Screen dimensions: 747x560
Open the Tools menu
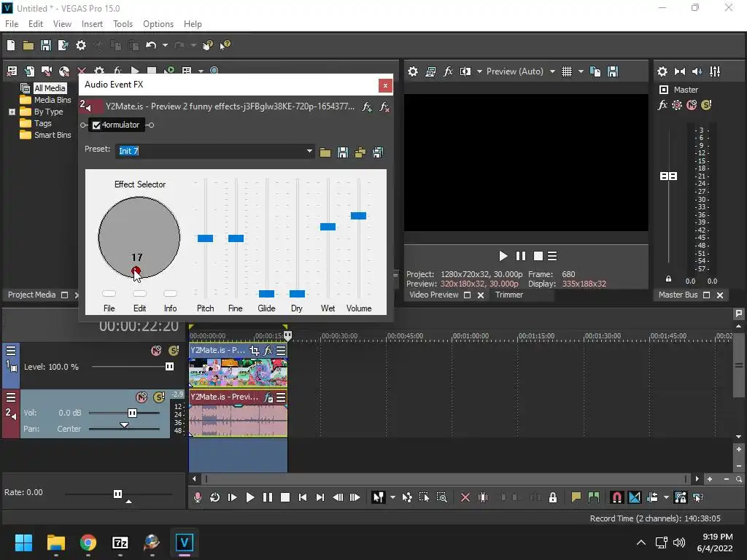coord(123,24)
